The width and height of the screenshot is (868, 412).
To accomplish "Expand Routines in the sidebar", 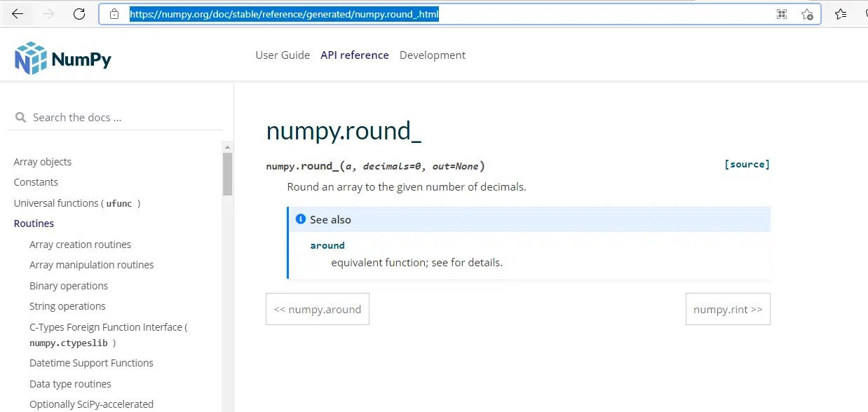I will pyautogui.click(x=34, y=224).
